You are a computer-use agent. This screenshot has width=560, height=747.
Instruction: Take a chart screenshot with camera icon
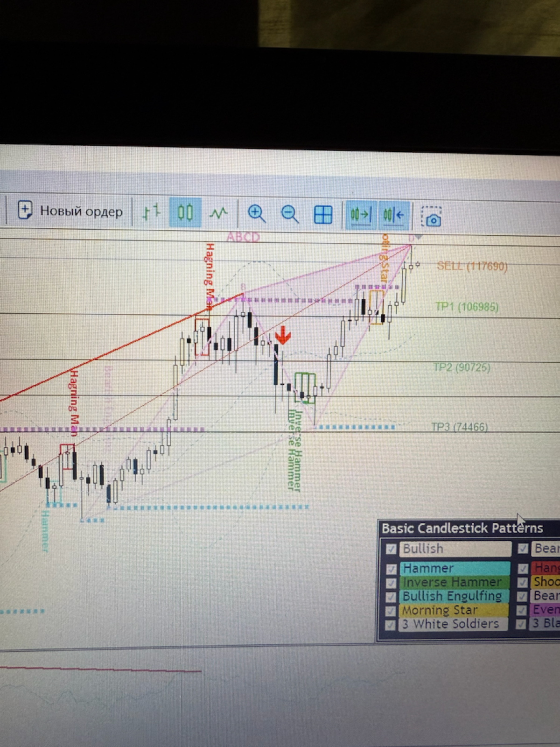[432, 217]
